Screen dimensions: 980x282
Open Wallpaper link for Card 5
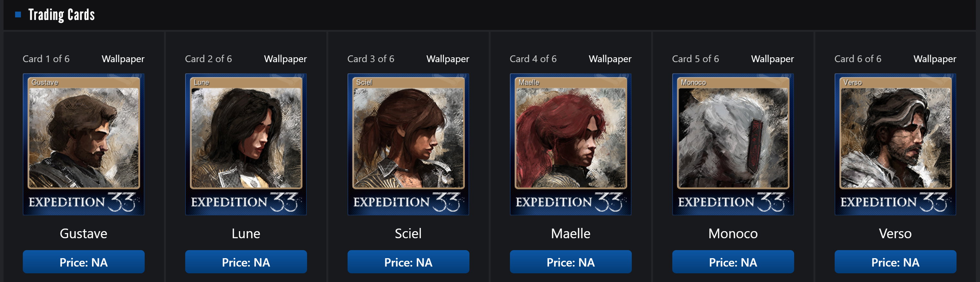[x=772, y=59]
